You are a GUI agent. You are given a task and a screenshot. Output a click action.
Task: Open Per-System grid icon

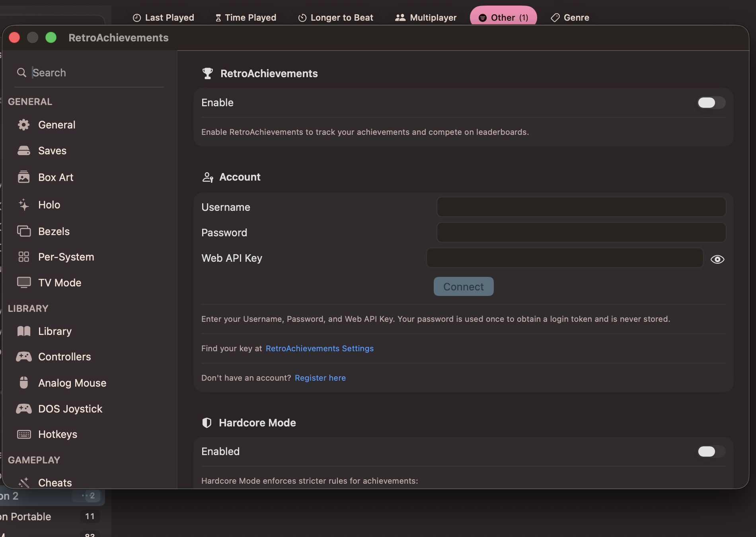24,257
